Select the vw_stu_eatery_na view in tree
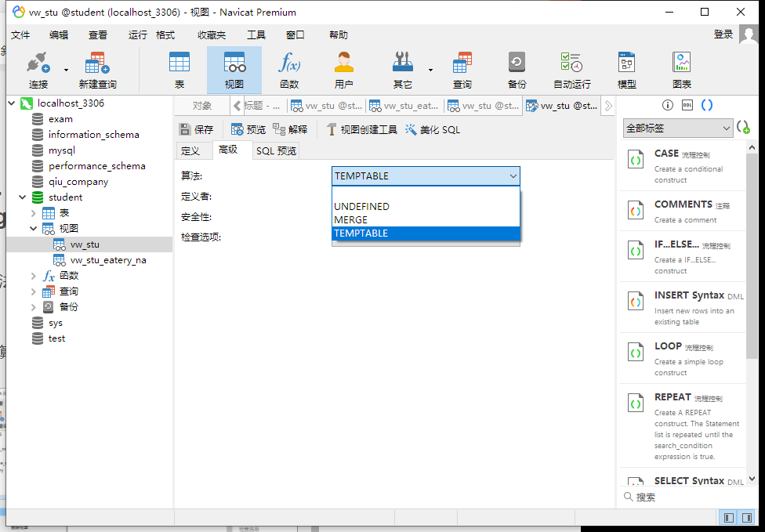Screen dimensions: 765x532 coord(108,260)
